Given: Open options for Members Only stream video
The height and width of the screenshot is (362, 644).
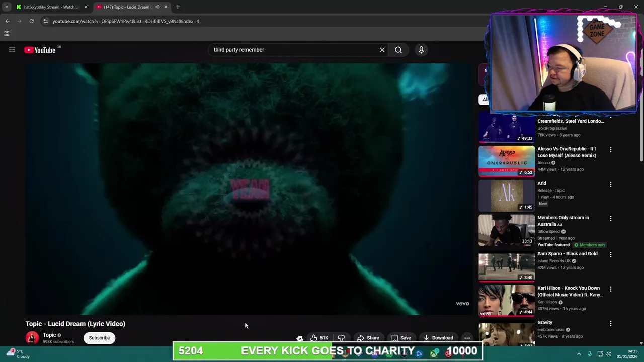Looking at the screenshot, I should [610, 219].
